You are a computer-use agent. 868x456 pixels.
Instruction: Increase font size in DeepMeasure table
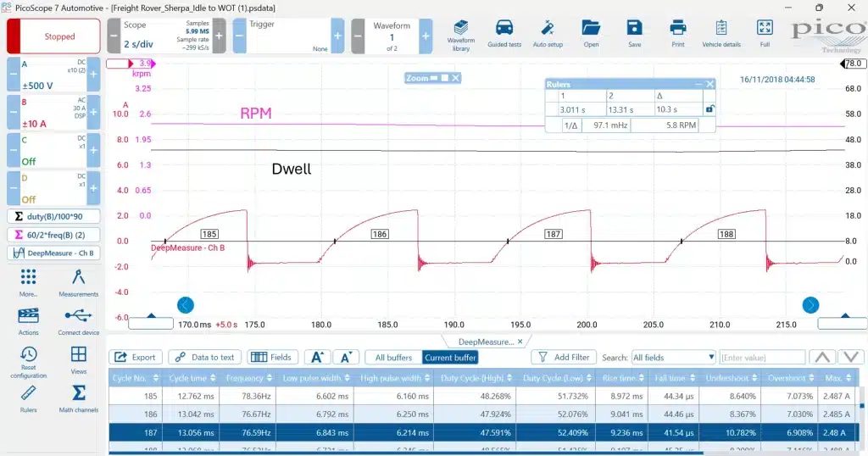tap(317, 358)
